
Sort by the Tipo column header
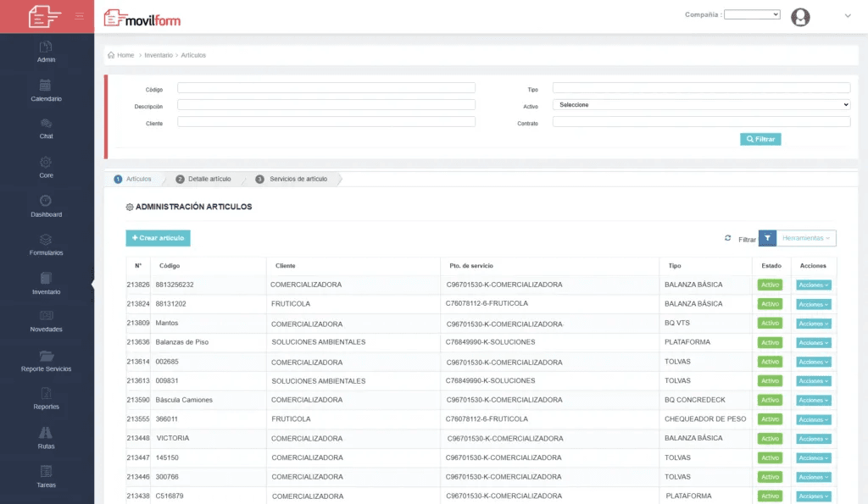(x=675, y=266)
